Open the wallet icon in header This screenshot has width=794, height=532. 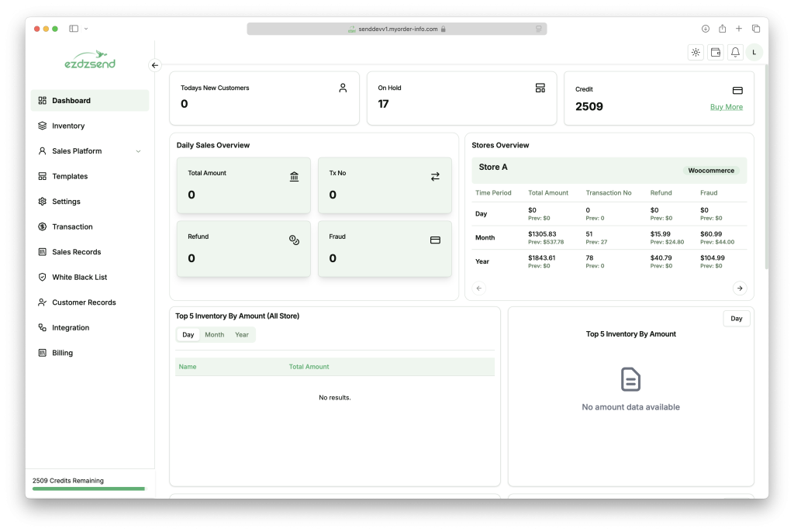[x=716, y=53]
